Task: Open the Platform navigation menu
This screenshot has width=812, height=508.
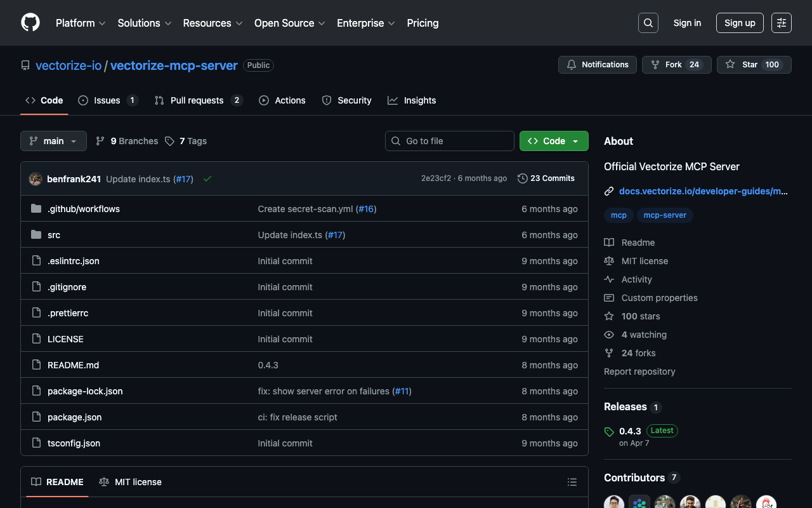Action: 81,23
